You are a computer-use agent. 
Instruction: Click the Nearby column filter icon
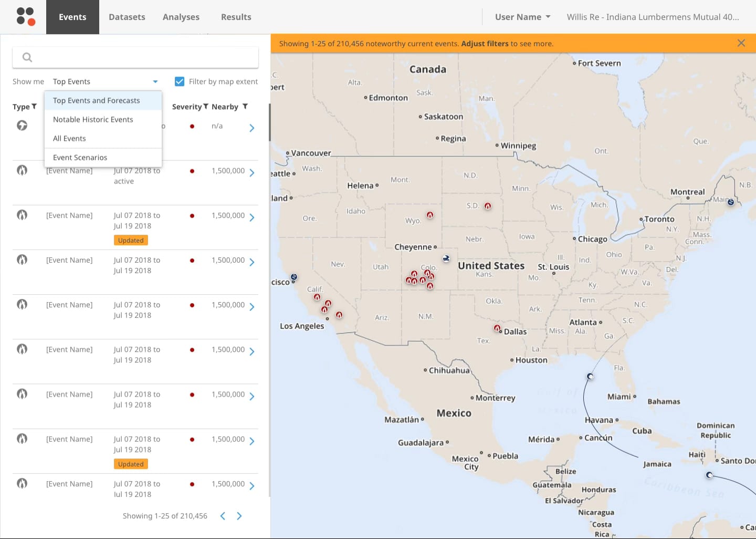(x=245, y=107)
